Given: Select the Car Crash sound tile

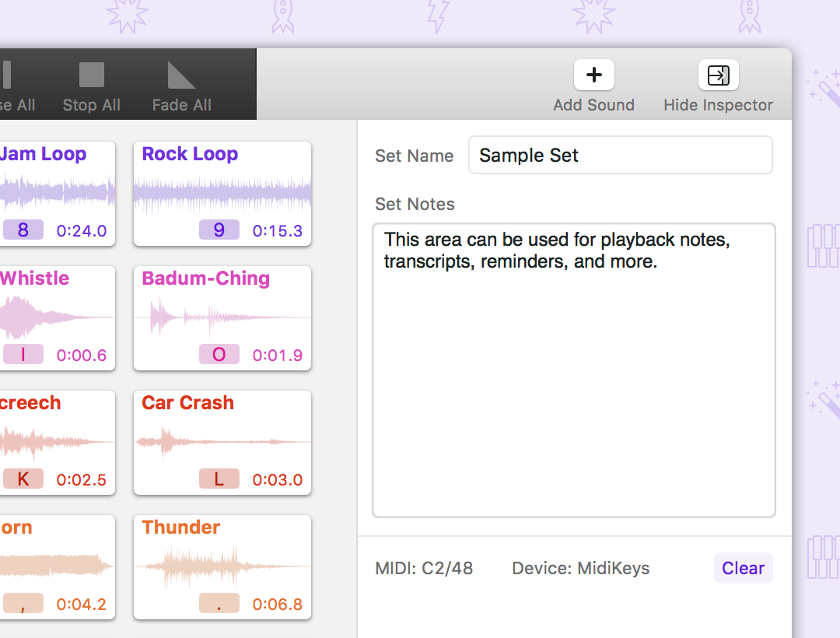Looking at the screenshot, I should pos(222,443).
